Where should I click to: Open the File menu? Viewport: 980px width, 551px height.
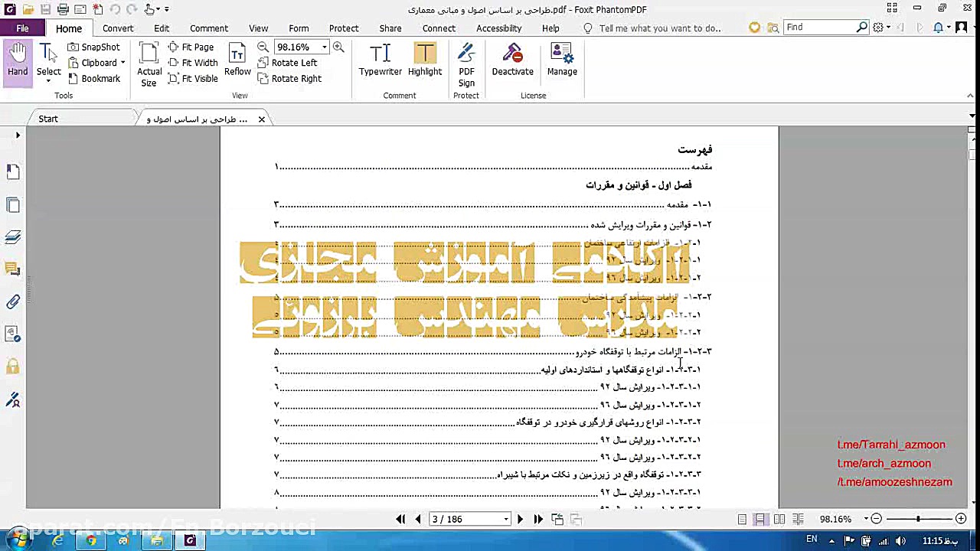(22, 28)
